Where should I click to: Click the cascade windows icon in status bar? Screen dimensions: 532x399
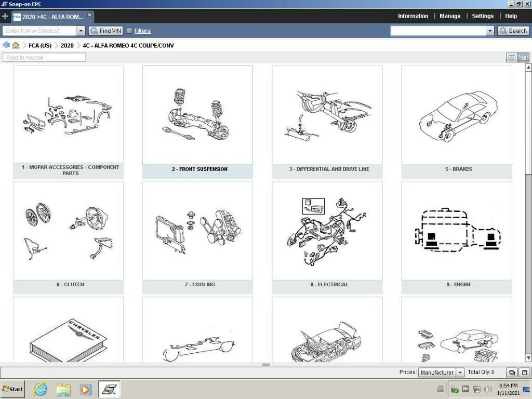click(x=512, y=373)
